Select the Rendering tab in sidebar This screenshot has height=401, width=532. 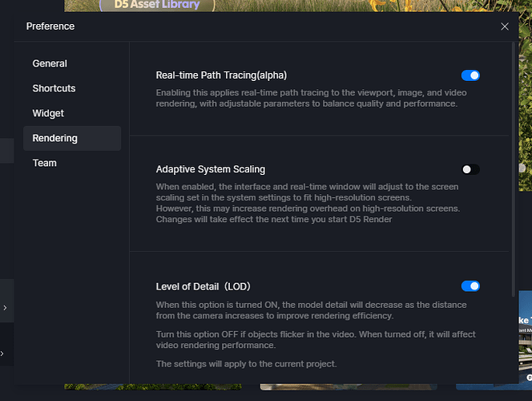tap(55, 138)
